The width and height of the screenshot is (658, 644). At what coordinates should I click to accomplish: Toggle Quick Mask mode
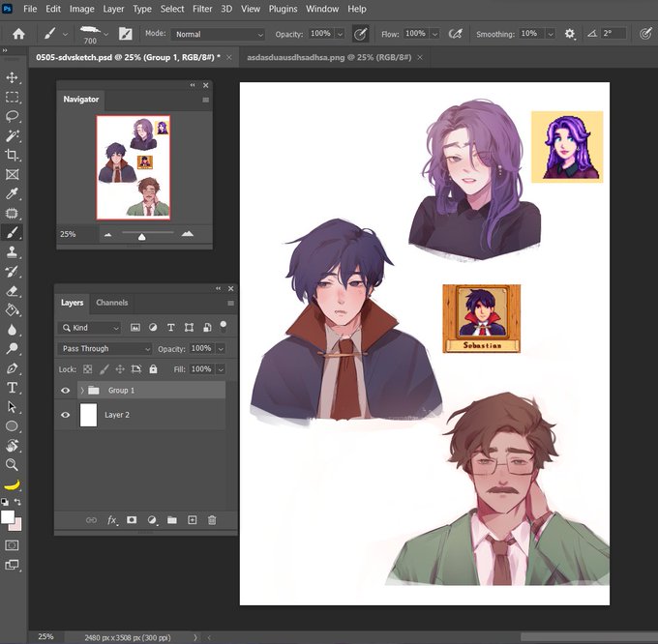pos(12,545)
